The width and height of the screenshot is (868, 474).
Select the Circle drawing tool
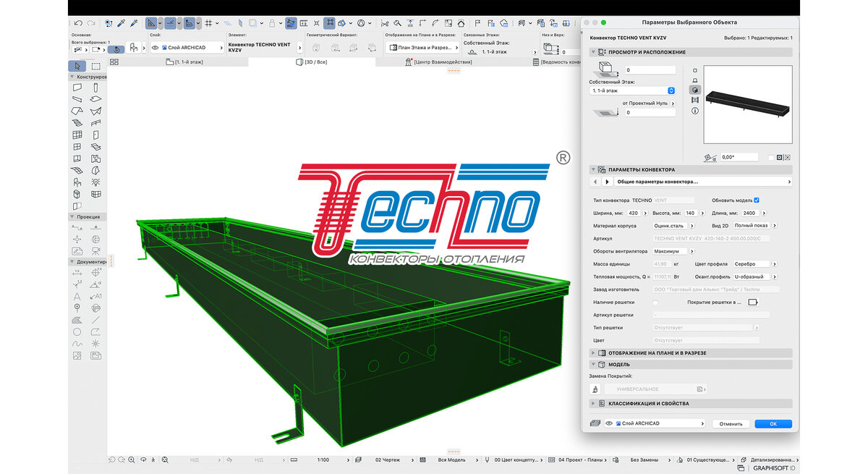click(77, 331)
